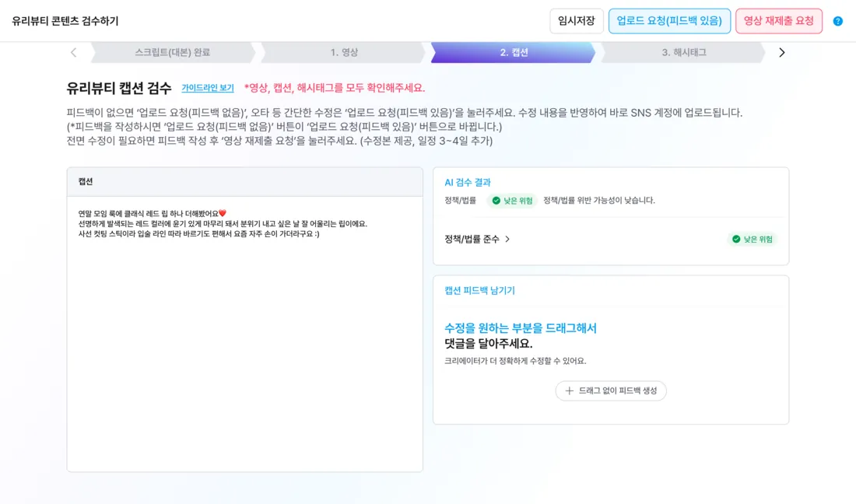Screen dimensions: 856x504
Task: Open the blue help question mark icon
Action: 837,21
